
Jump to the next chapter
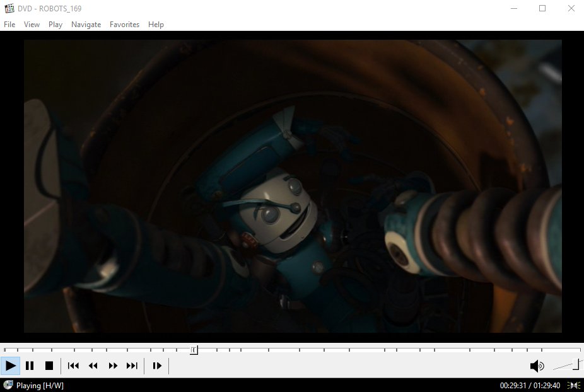pos(132,366)
